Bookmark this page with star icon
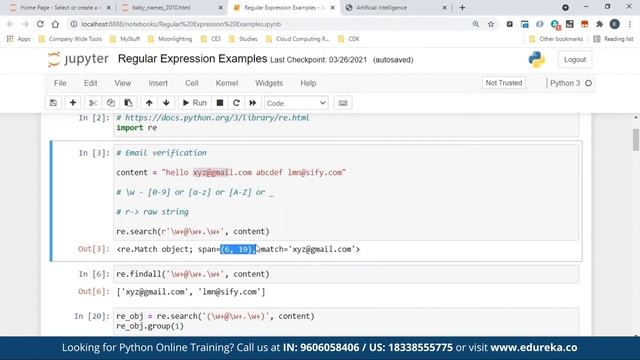 click(x=491, y=24)
